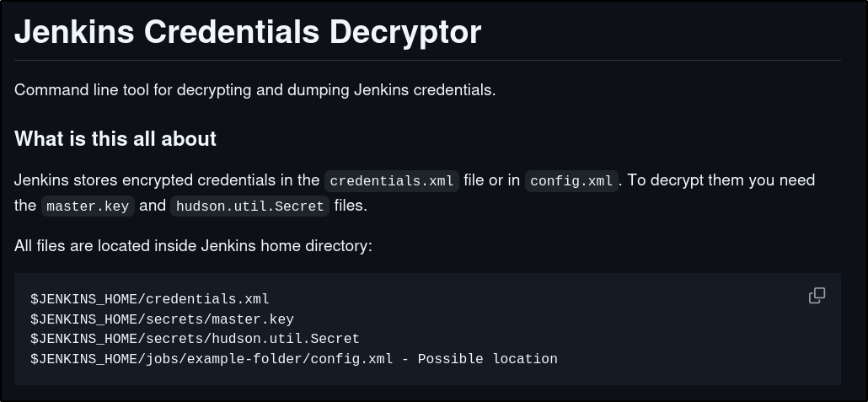Image resolution: width=868 pixels, height=402 pixels.
Task: Select the 'What is this all about' heading
Action: click(115, 139)
